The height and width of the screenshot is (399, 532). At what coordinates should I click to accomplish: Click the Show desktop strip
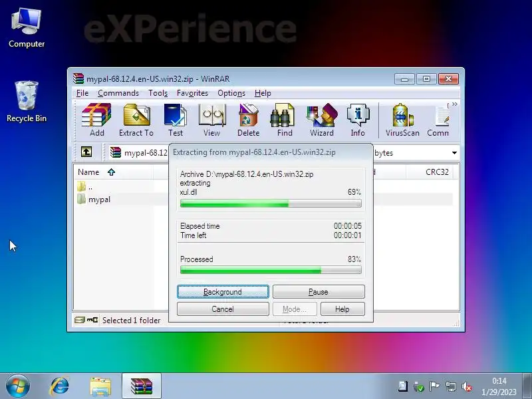coord(527,386)
